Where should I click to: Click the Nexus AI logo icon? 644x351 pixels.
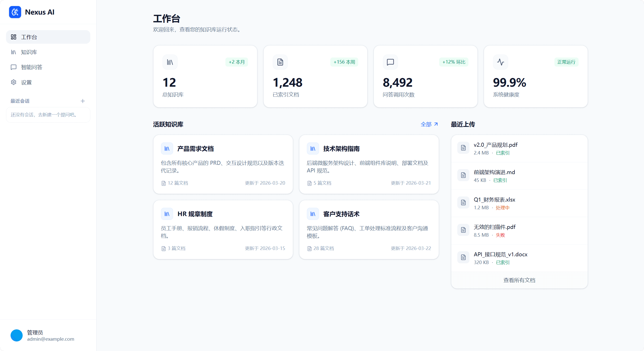coord(15,12)
